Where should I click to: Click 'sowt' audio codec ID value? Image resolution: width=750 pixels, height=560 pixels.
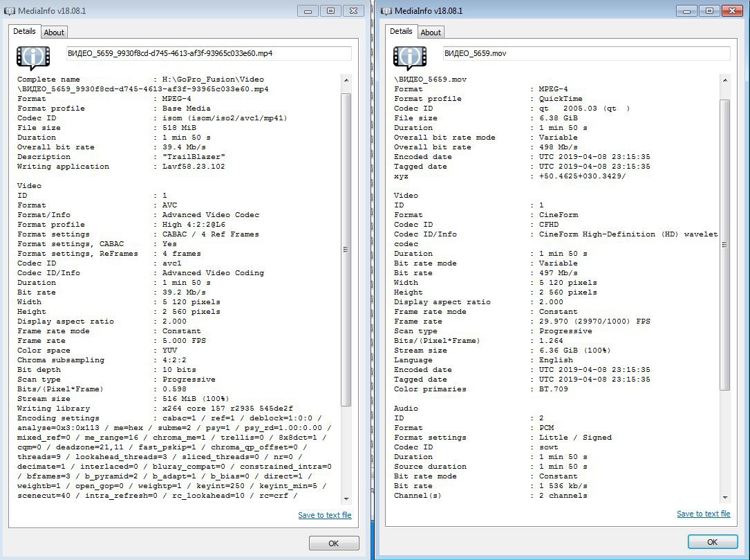pos(549,447)
